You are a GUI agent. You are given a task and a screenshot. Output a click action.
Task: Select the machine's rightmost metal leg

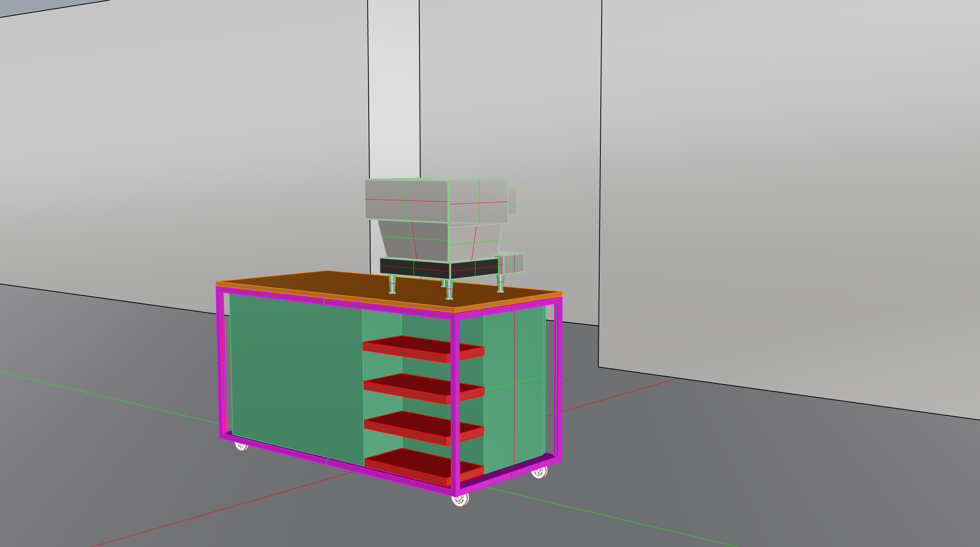[501, 283]
